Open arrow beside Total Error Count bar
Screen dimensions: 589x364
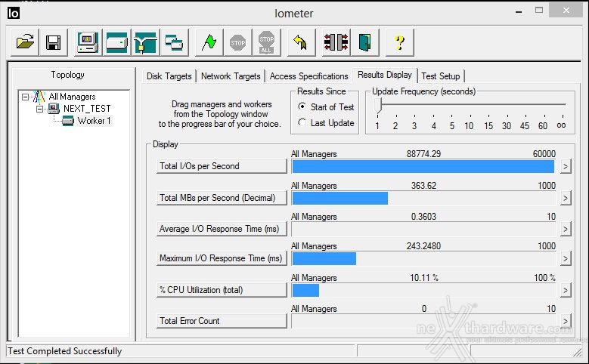[565, 321]
